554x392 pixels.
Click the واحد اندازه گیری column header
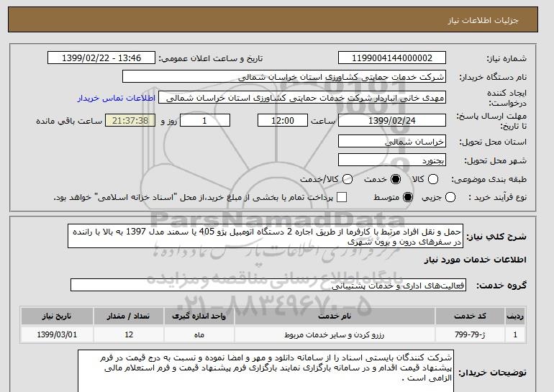[199, 316]
